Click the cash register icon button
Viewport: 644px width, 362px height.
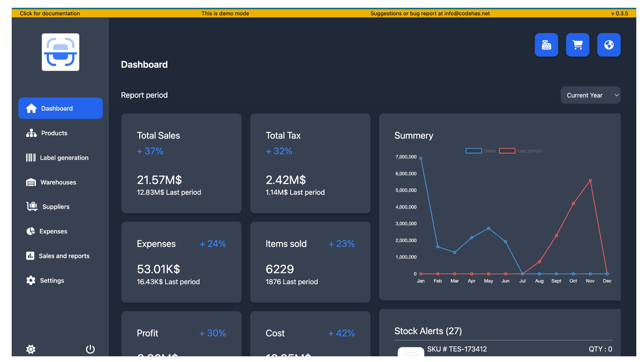546,45
